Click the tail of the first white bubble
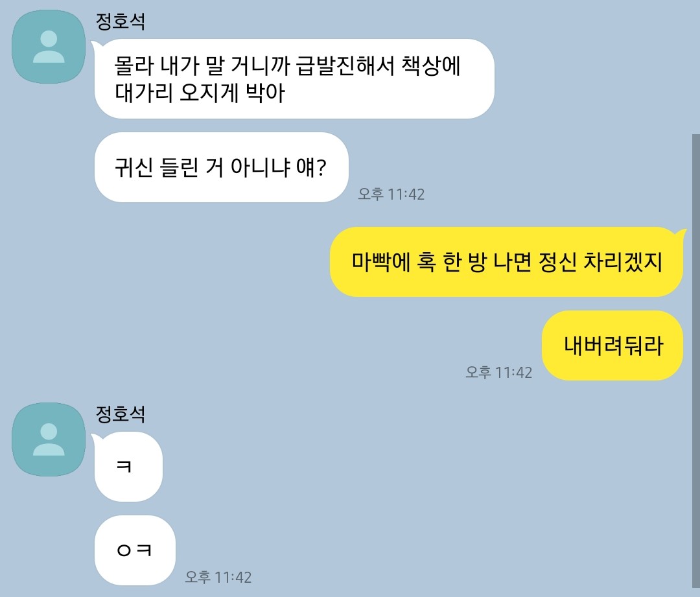 click(x=97, y=45)
